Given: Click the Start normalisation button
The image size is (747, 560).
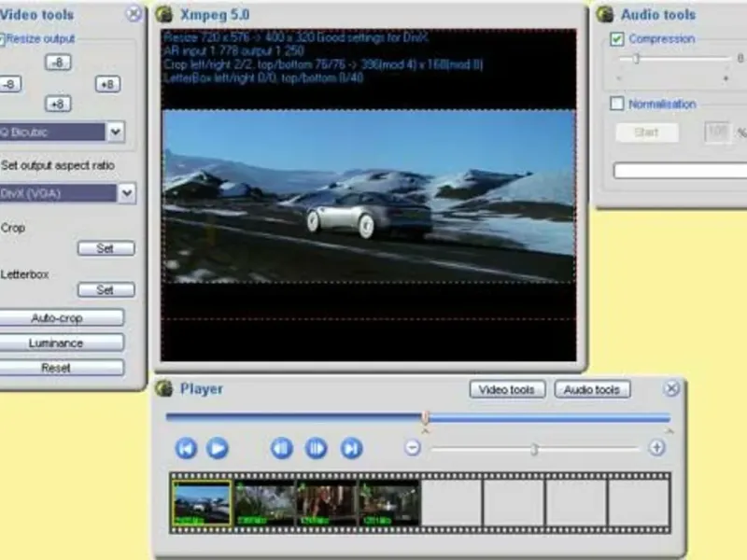Looking at the screenshot, I should pyautogui.click(x=646, y=133).
